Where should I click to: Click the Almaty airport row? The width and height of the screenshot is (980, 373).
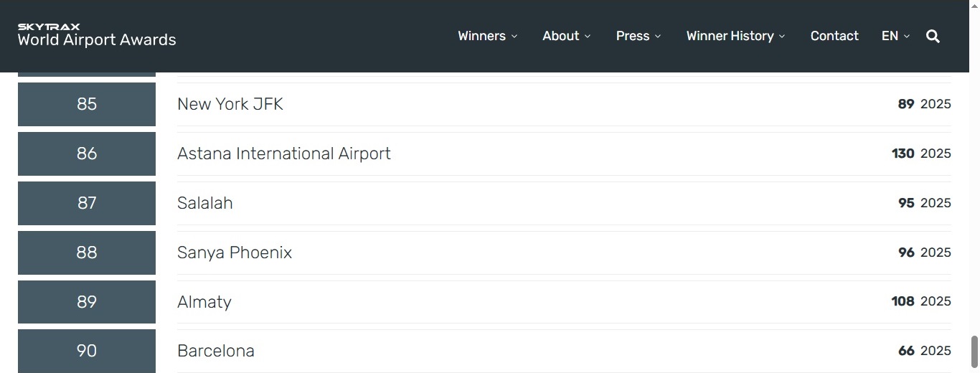(x=204, y=302)
